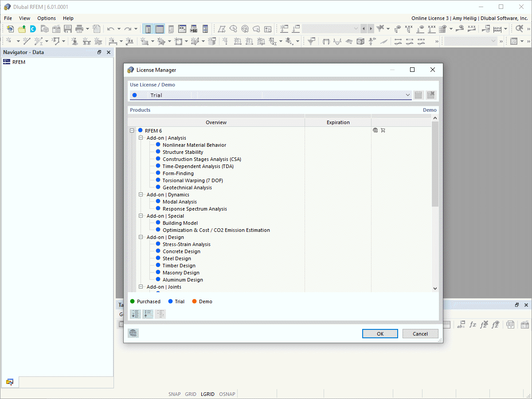
Task: Dismiss dialog with the Cancel button
Action: pyautogui.click(x=420, y=333)
